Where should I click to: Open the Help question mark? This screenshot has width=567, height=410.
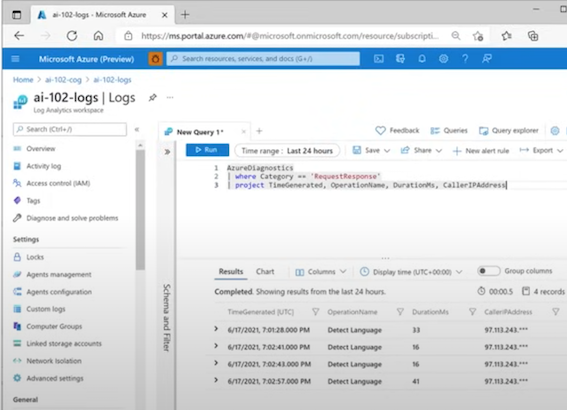pyautogui.click(x=465, y=59)
